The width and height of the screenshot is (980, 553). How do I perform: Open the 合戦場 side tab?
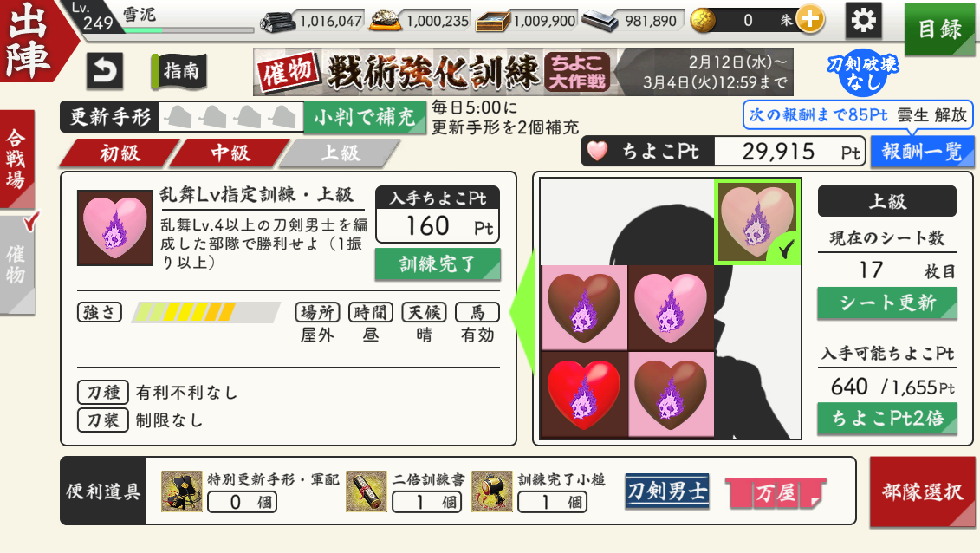[16, 159]
